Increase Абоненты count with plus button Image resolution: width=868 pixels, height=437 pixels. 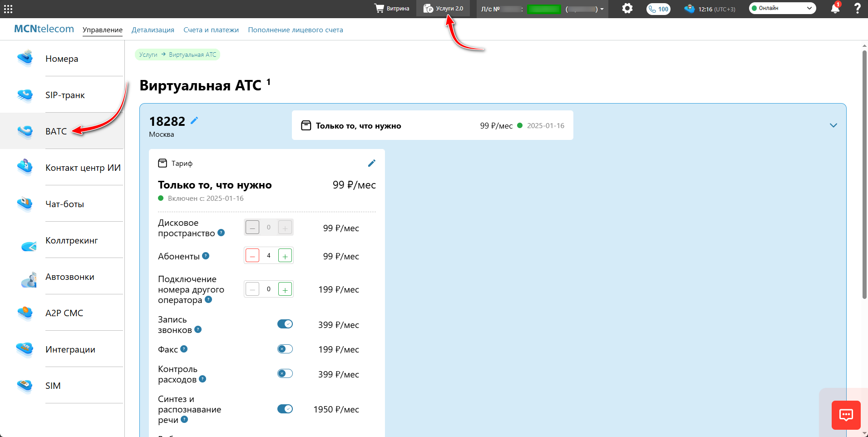coord(285,256)
